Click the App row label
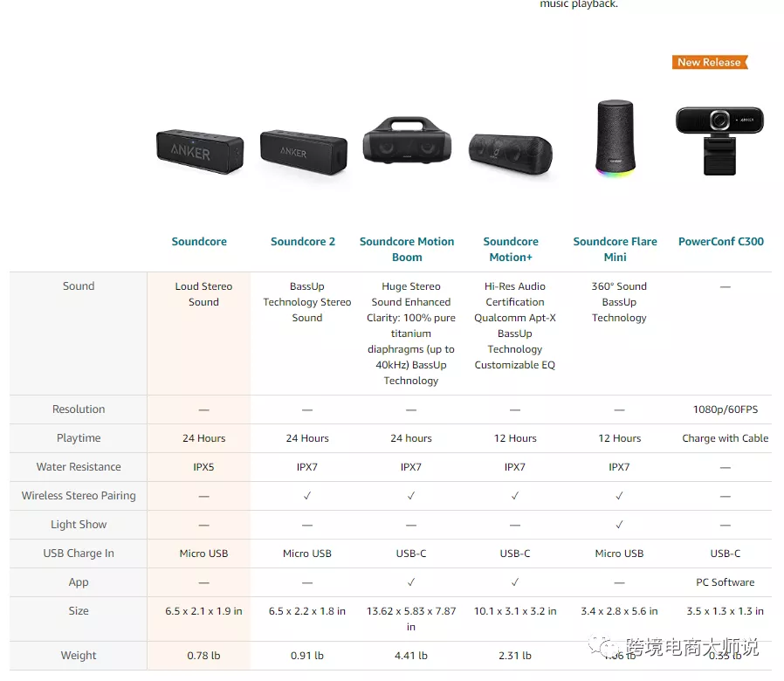Image resolution: width=784 pixels, height=681 pixels. (79, 582)
